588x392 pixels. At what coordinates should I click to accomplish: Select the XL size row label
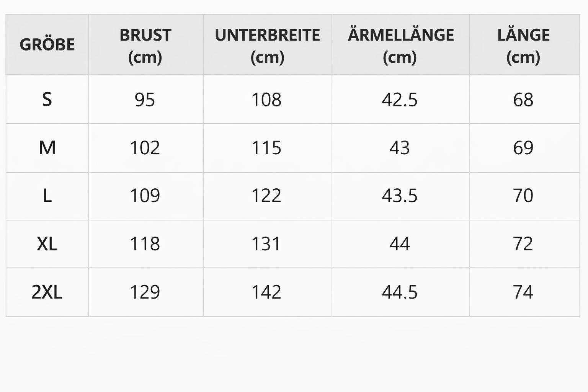(x=47, y=244)
